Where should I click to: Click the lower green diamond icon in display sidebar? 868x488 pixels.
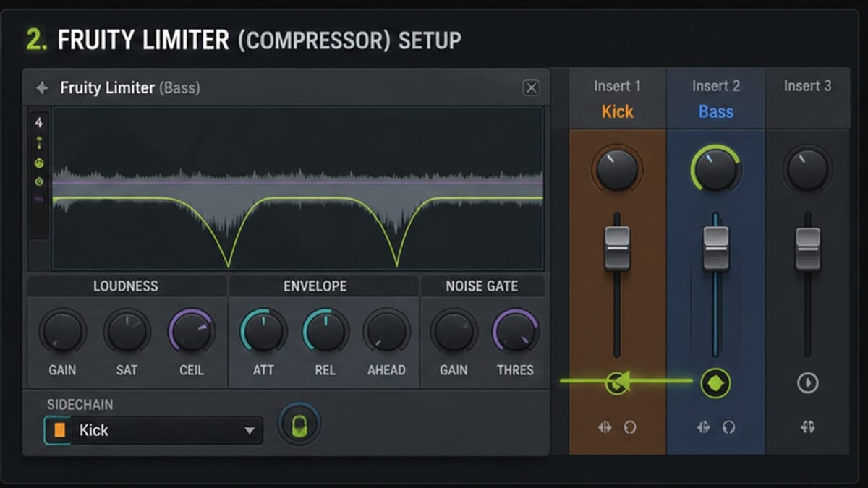39,181
